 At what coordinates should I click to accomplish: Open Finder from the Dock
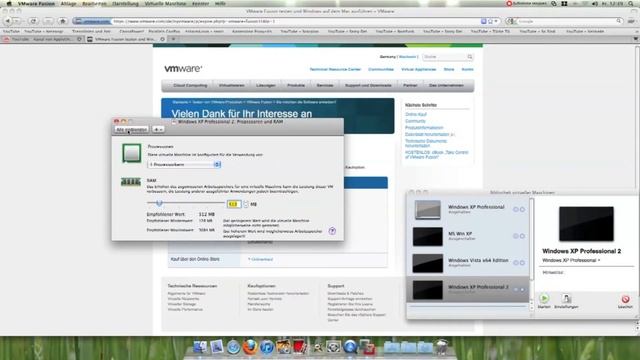coord(200,347)
